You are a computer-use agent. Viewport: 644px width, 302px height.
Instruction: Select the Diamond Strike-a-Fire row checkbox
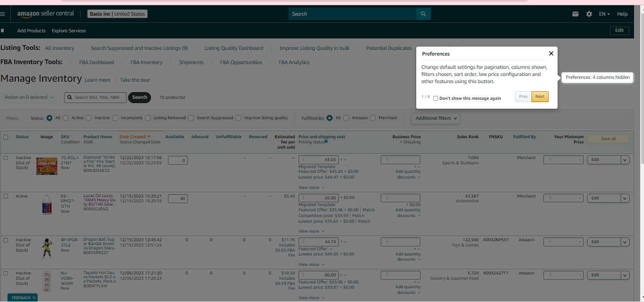coord(6,158)
